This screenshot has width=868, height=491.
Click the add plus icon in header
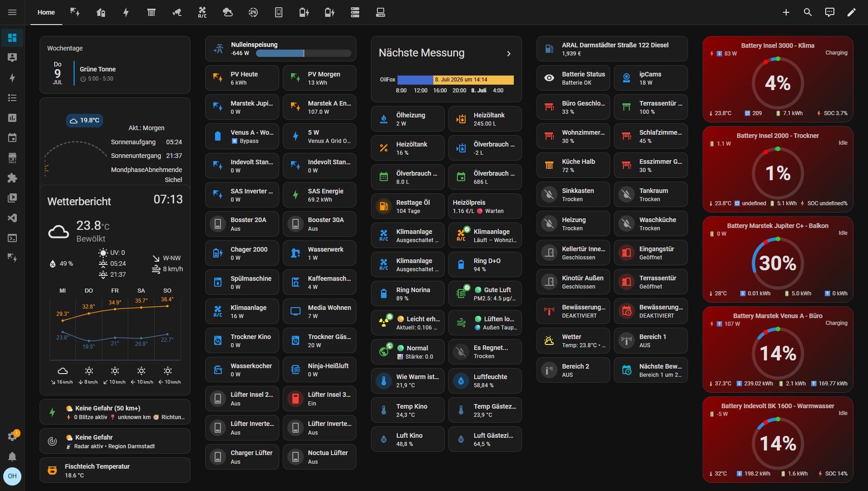(786, 12)
